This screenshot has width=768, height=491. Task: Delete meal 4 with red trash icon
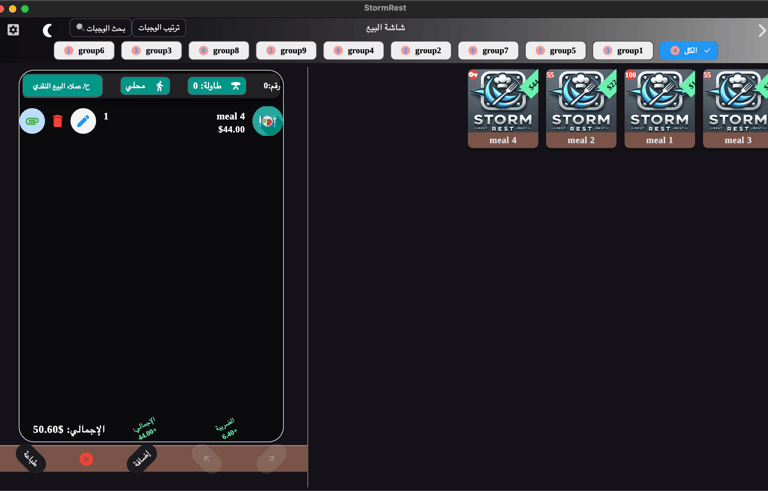(x=58, y=121)
